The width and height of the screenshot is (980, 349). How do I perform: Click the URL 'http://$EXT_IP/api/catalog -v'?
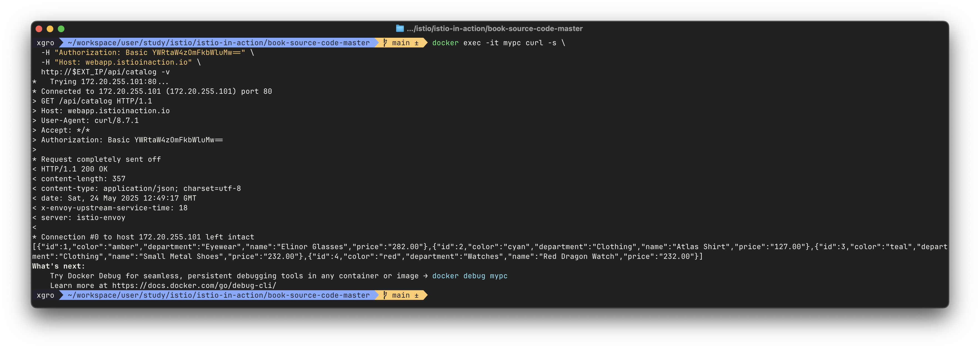(105, 72)
